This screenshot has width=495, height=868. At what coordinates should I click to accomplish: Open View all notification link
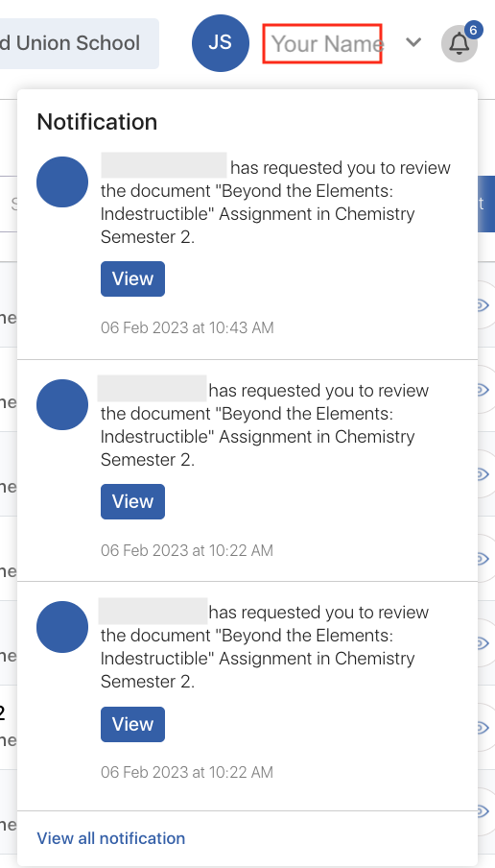pos(110,838)
